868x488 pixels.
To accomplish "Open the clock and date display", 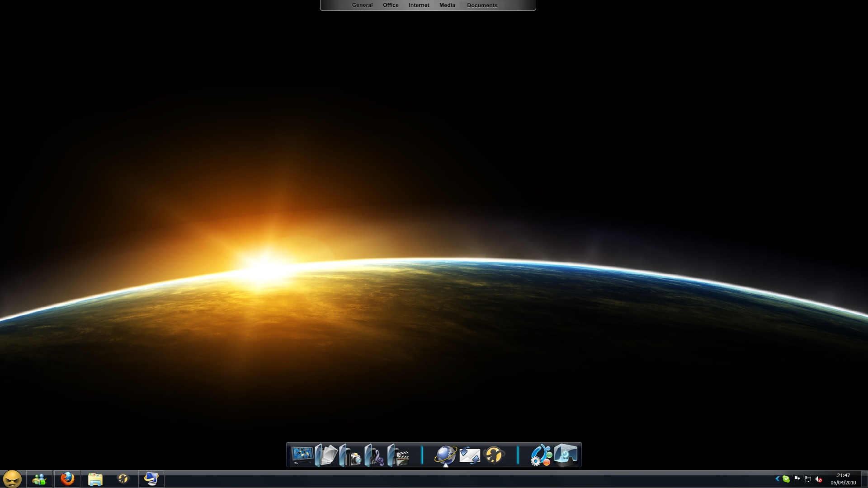I will point(843,479).
